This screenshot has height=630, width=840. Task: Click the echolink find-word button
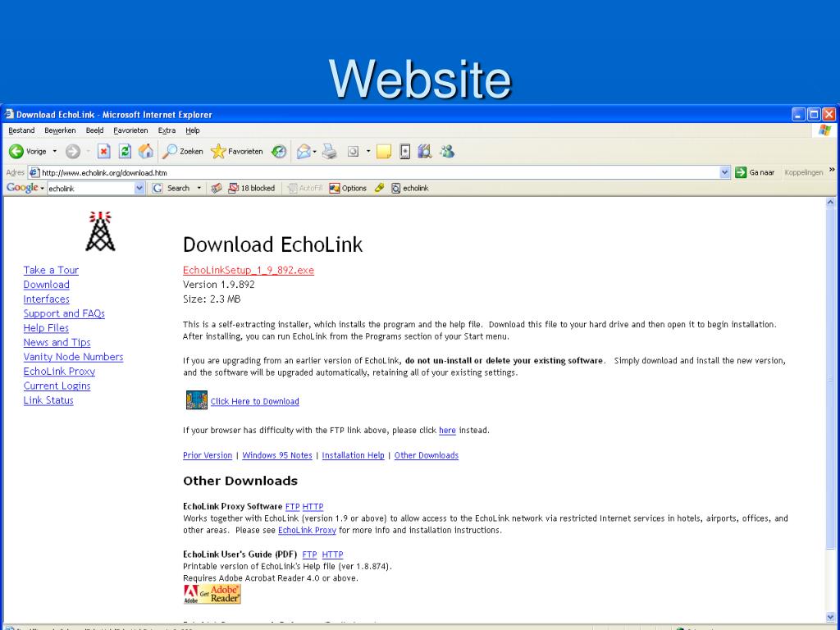tap(410, 188)
